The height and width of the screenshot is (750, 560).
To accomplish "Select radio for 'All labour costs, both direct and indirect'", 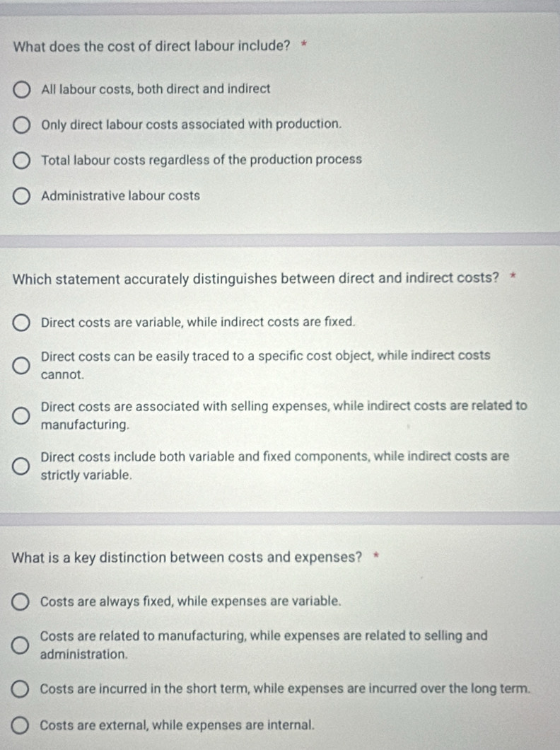I will [22, 90].
